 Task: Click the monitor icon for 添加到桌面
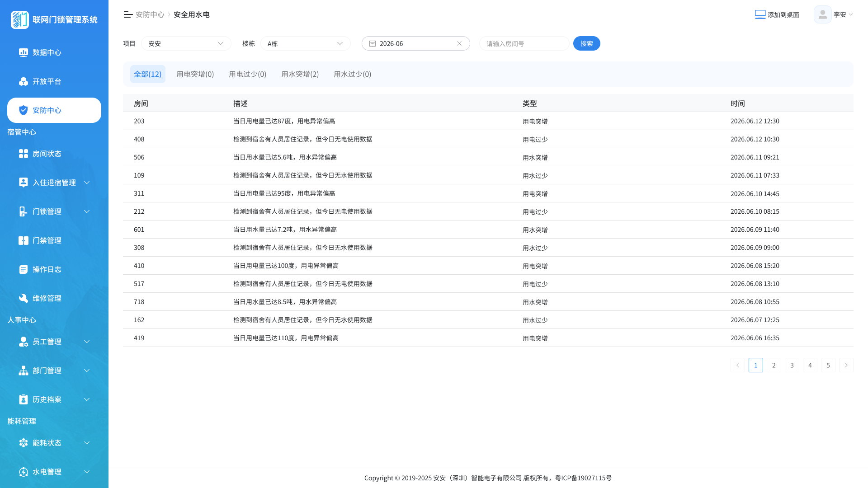point(760,14)
